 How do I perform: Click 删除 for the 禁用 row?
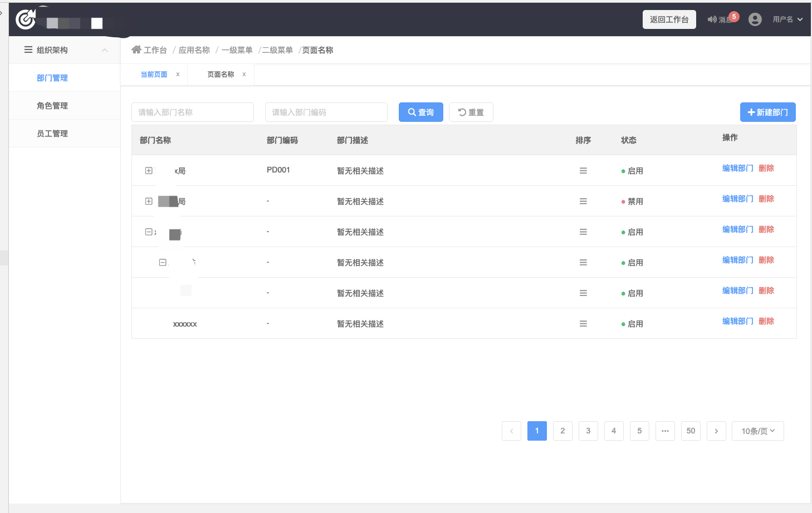(766, 199)
